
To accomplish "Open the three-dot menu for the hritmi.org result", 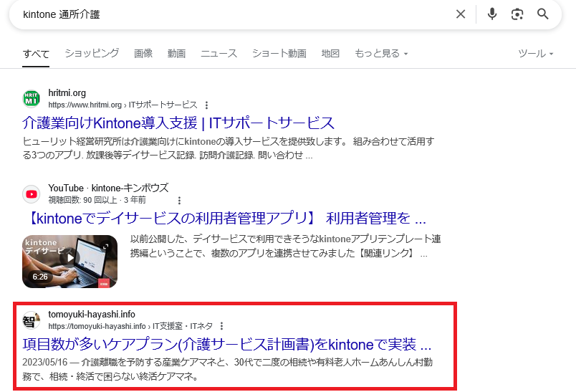I will [x=206, y=105].
